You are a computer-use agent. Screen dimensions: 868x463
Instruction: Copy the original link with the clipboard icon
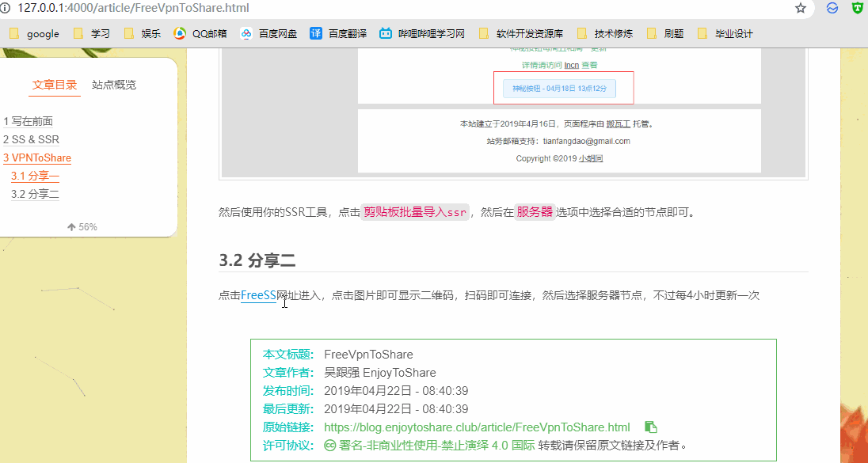651,427
